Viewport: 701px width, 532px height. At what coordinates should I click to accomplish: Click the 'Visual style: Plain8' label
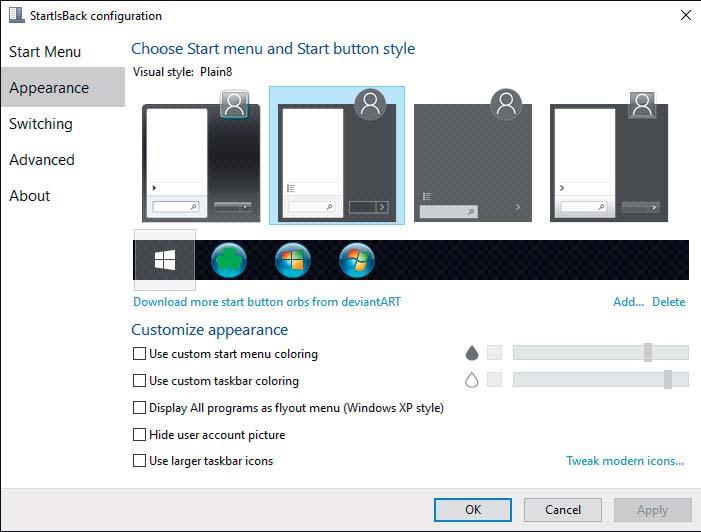(x=182, y=72)
